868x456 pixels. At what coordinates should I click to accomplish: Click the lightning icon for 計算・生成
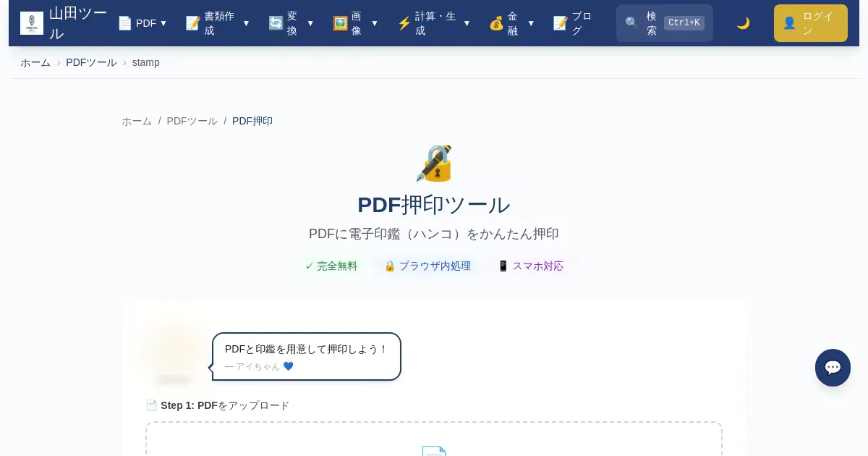404,23
